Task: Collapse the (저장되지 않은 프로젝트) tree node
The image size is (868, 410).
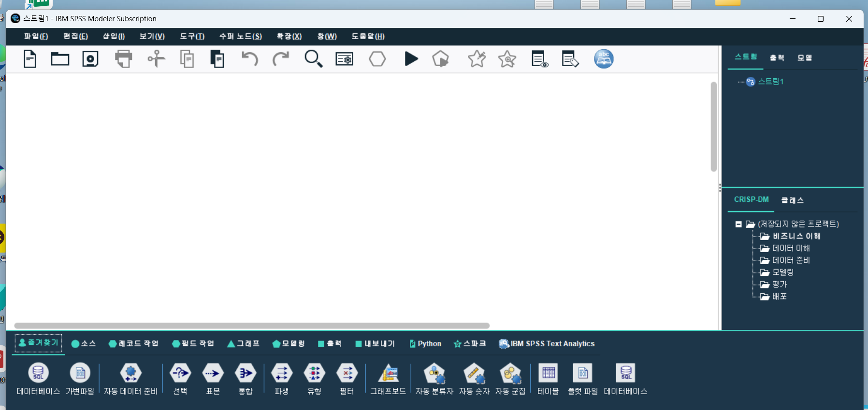Action: coord(738,224)
